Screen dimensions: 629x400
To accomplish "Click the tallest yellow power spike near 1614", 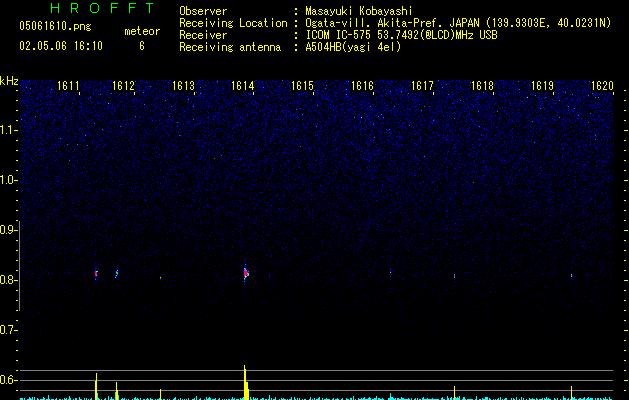I will coord(245,382).
